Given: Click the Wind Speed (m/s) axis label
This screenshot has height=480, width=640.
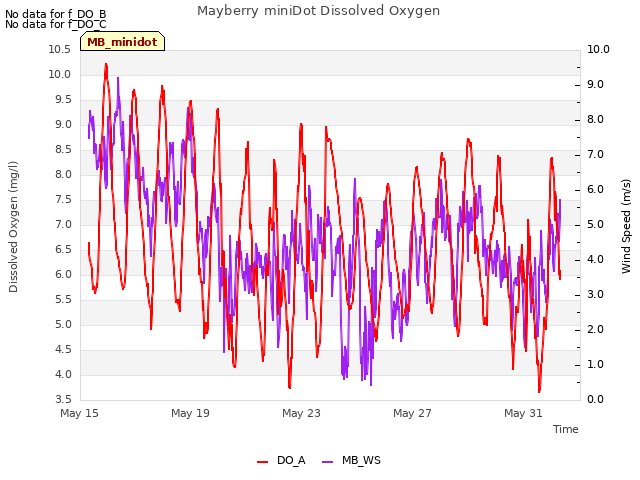Looking at the screenshot, I should [x=626, y=226].
